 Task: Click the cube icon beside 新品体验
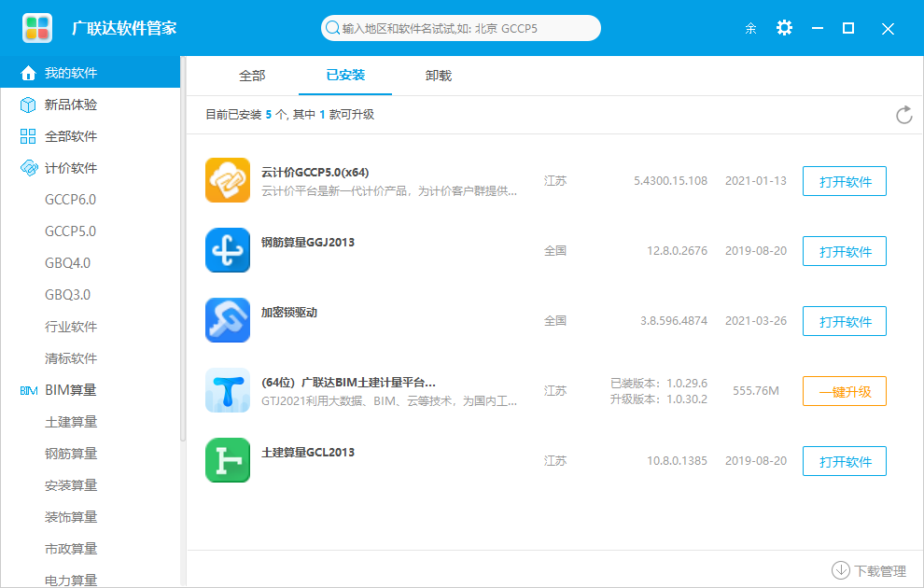(28, 105)
